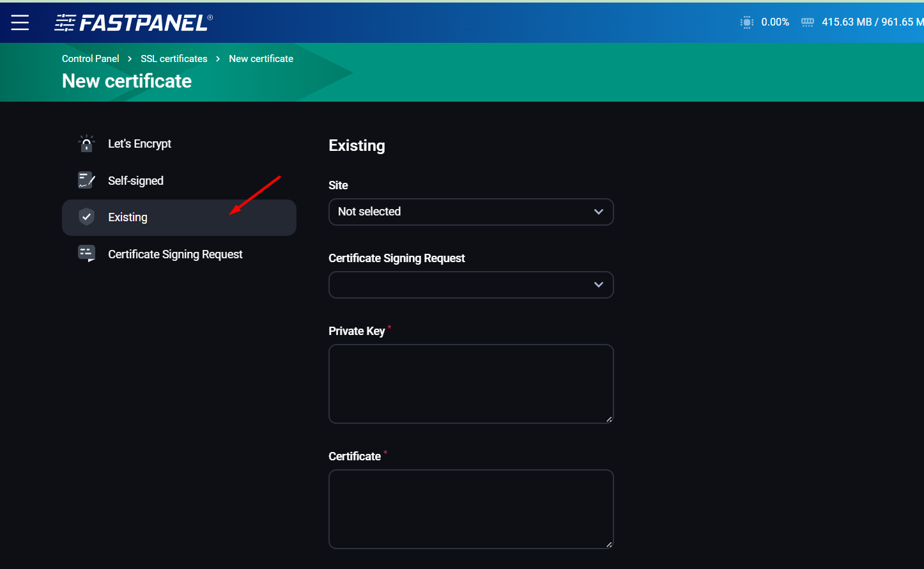Focus the Private Key text area

[x=470, y=384]
